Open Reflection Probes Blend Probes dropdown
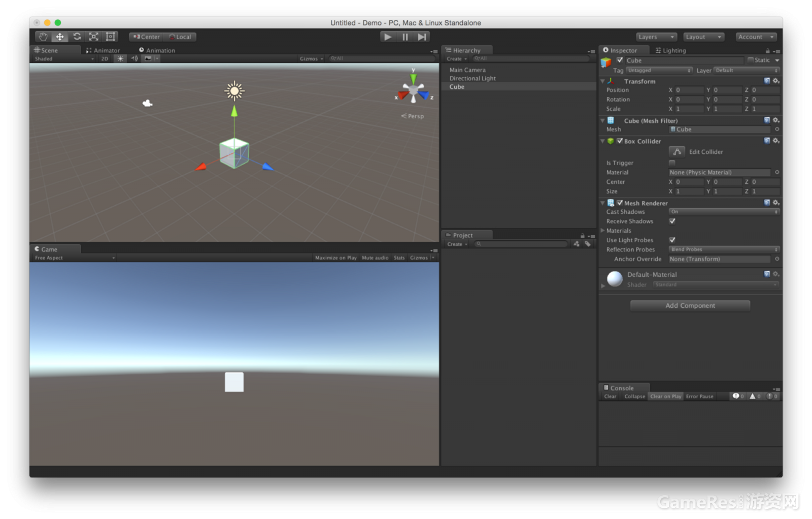 tap(724, 249)
